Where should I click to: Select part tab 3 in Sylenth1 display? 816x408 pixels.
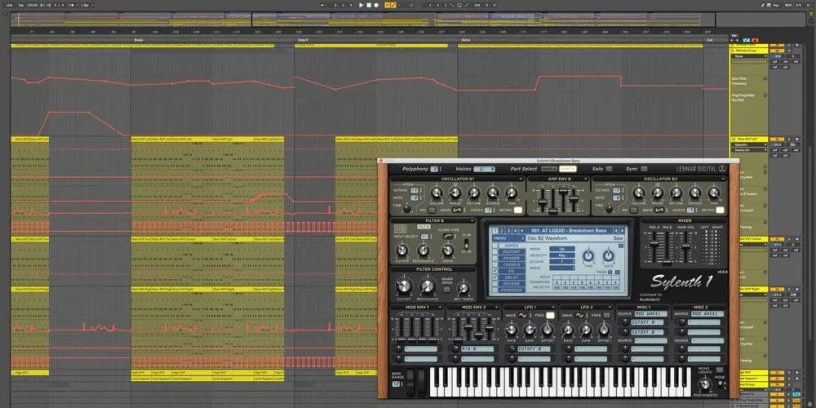point(508,231)
